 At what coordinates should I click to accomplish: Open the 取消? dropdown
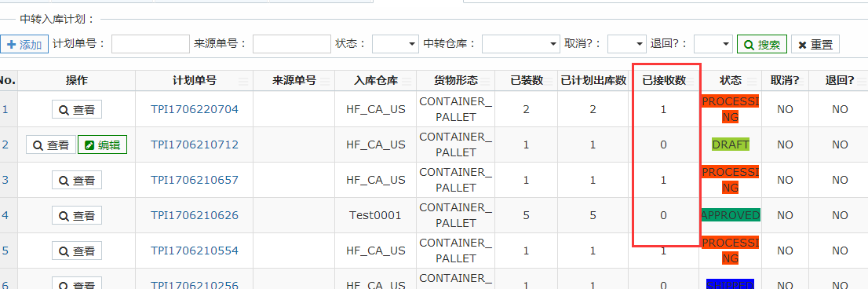tap(626, 44)
